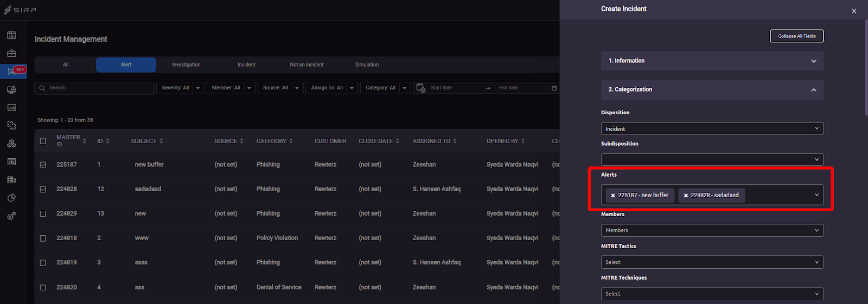The height and width of the screenshot is (304, 868).
Task: Switch to the Incident tab
Action: point(246,64)
